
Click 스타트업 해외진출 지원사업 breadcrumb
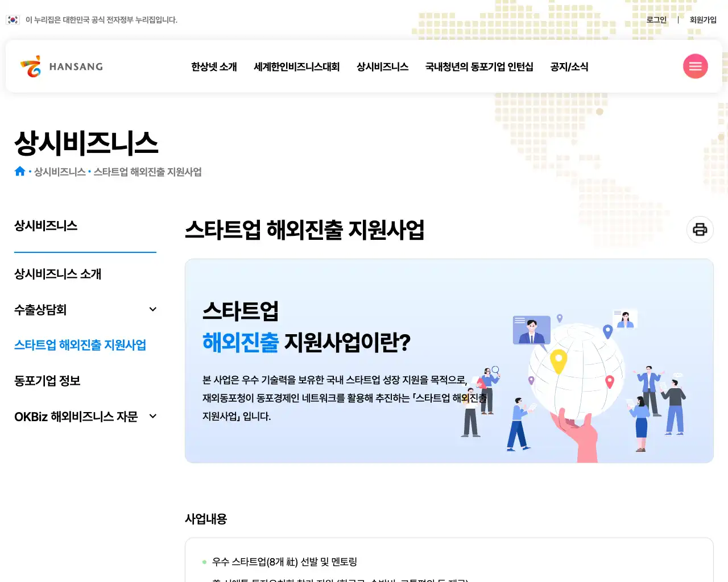point(147,172)
